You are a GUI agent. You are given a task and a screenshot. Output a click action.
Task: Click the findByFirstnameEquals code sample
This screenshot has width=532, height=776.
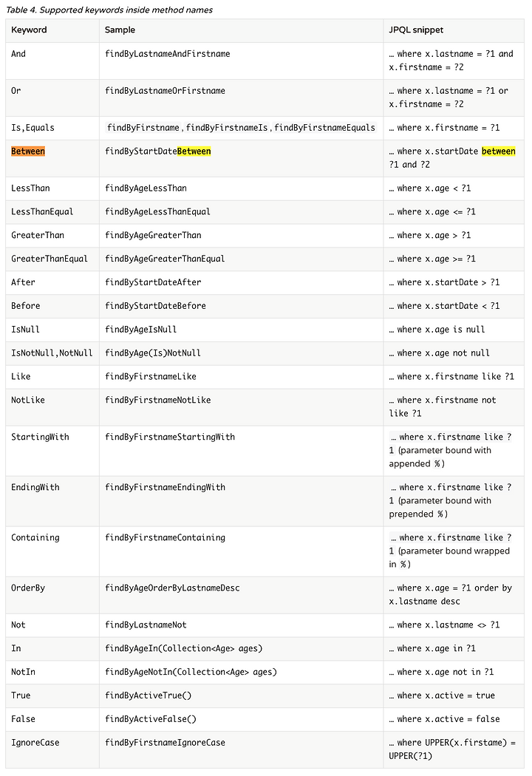point(324,128)
